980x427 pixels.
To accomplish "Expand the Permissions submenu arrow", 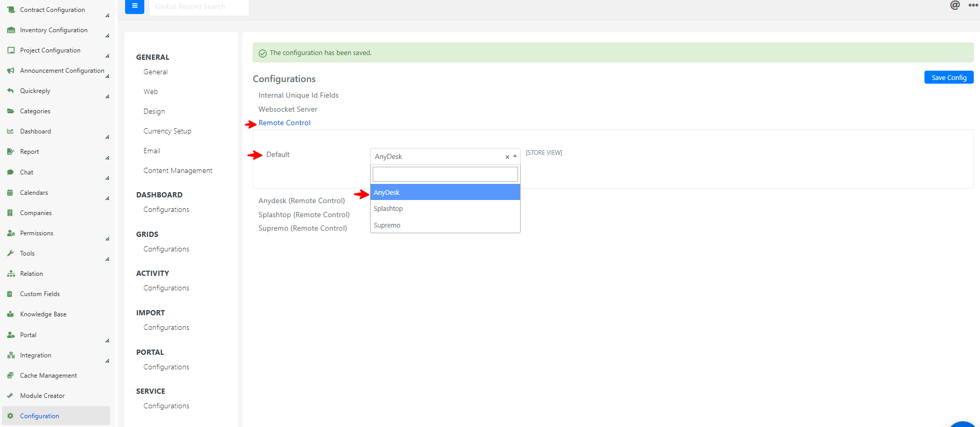I will pos(107,239).
